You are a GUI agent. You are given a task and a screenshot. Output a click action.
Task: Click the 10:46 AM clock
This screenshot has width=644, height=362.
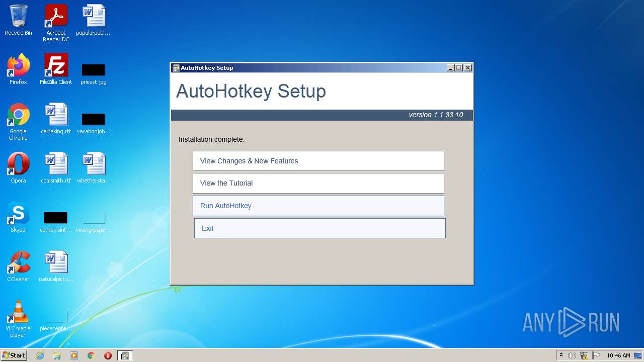point(618,355)
